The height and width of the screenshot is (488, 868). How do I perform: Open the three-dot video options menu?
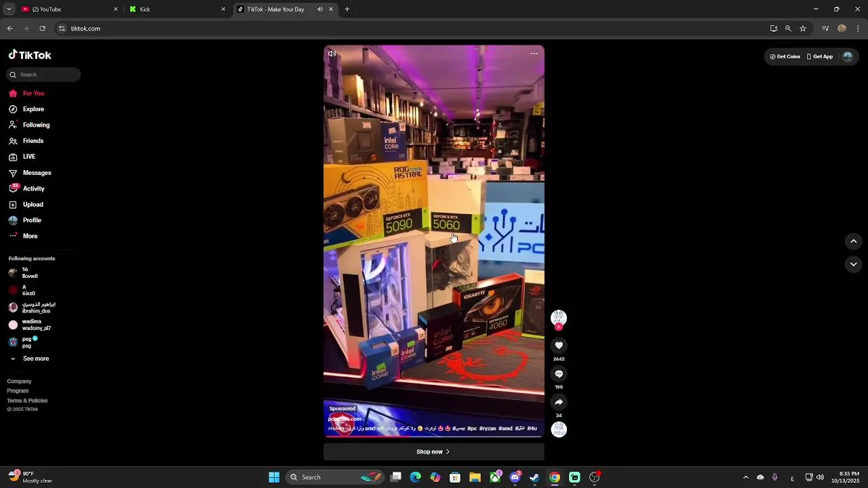coord(534,54)
